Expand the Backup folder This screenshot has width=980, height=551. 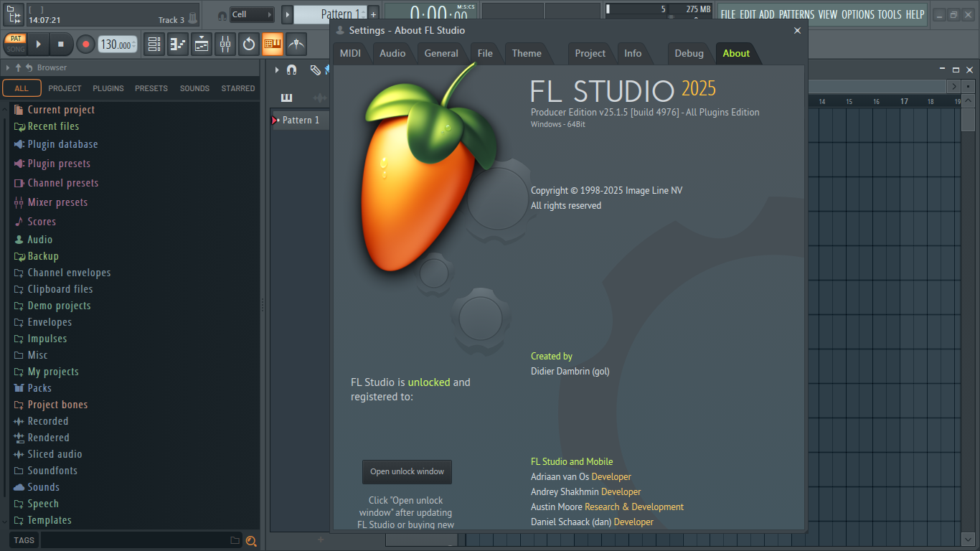pyautogui.click(x=37, y=256)
